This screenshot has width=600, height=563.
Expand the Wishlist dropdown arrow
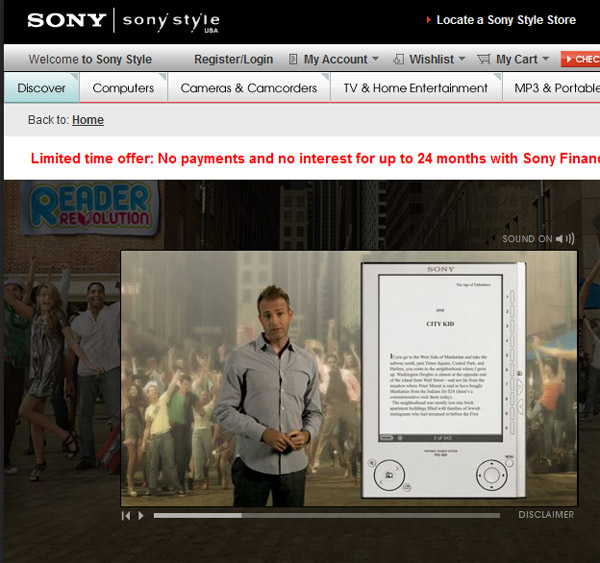462,59
